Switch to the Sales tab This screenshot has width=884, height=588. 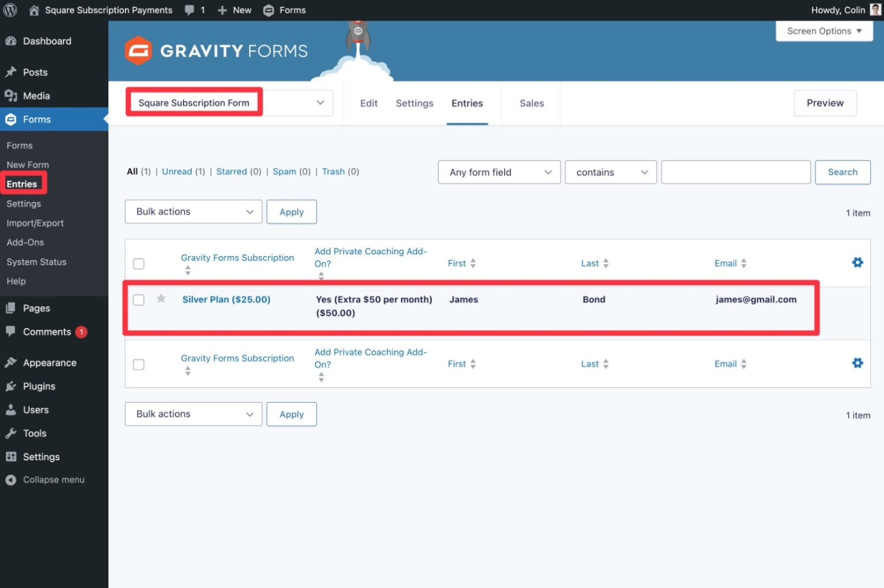(x=531, y=103)
